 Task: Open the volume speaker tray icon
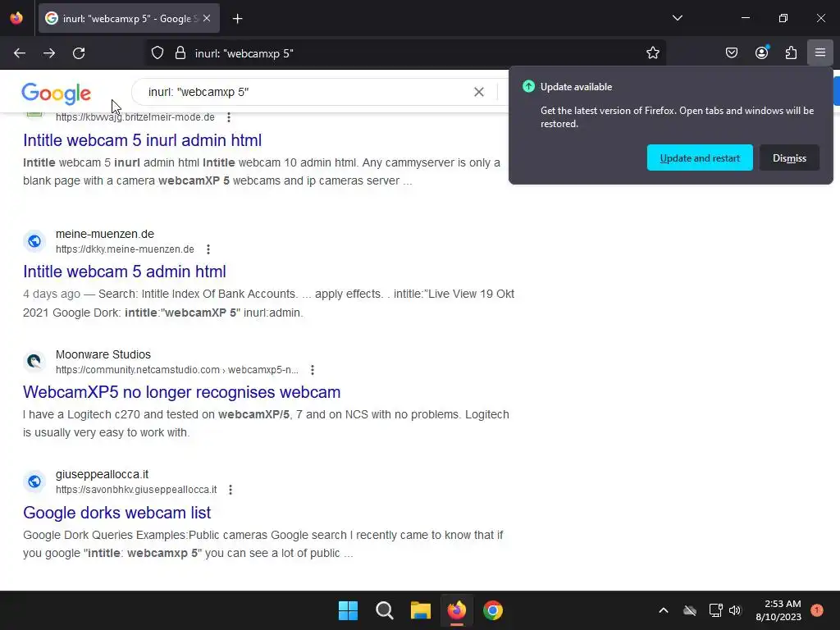[735, 610]
